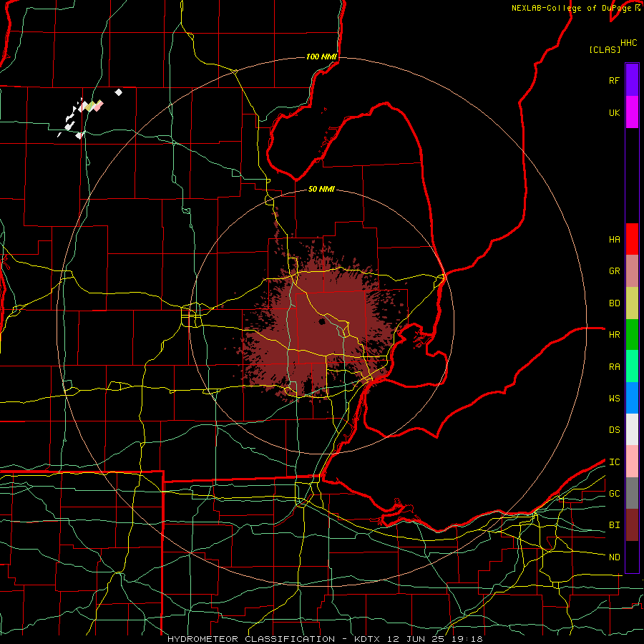
Task: Click the [CLAS] units label
Action: point(605,50)
